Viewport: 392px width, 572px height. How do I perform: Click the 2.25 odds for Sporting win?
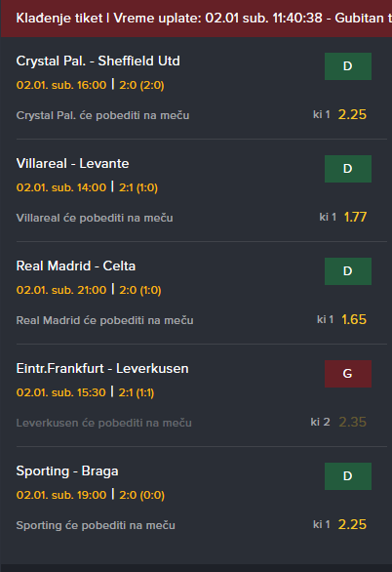pyautogui.click(x=352, y=524)
